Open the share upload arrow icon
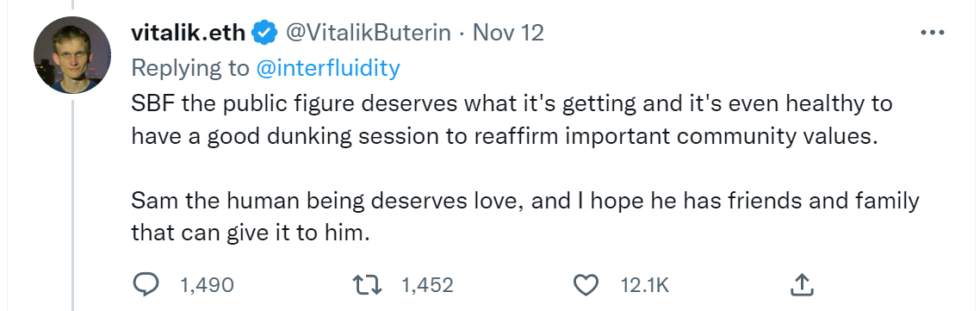Viewport: 980px width, 311px height. tap(801, 284)
